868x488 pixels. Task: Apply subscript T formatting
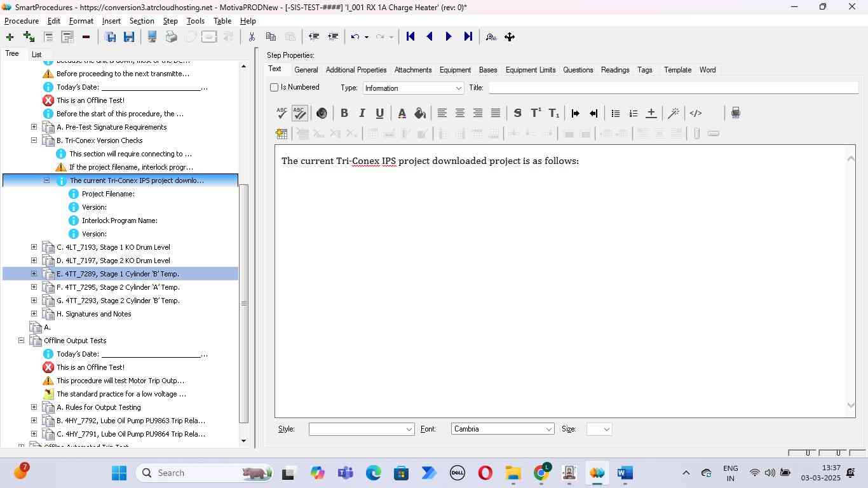click(x=554, y=113)
